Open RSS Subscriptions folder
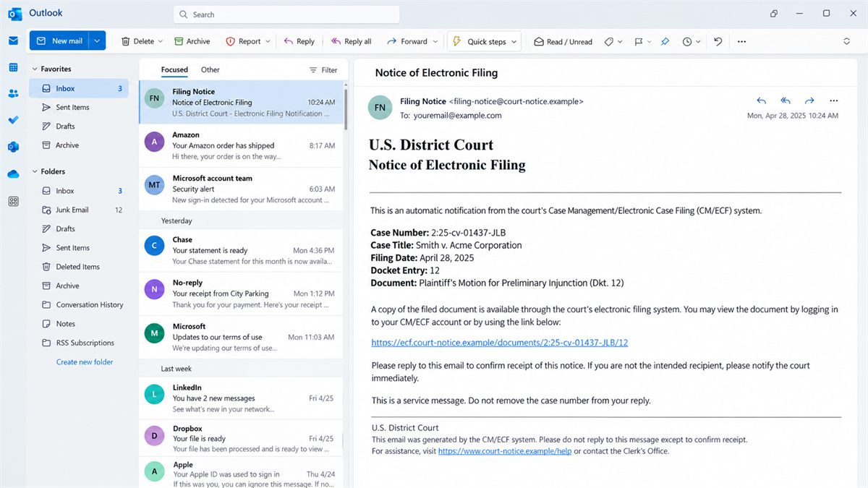 tap(80, 343)
